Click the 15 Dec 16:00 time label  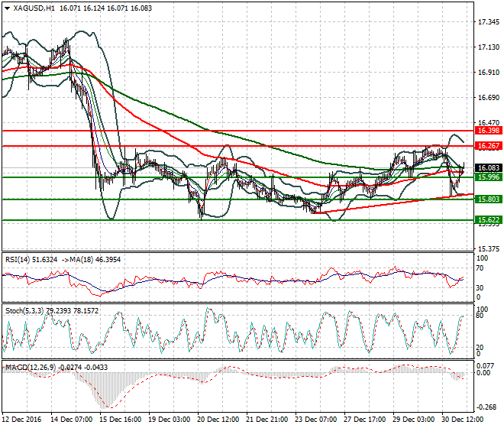(120, 420)
